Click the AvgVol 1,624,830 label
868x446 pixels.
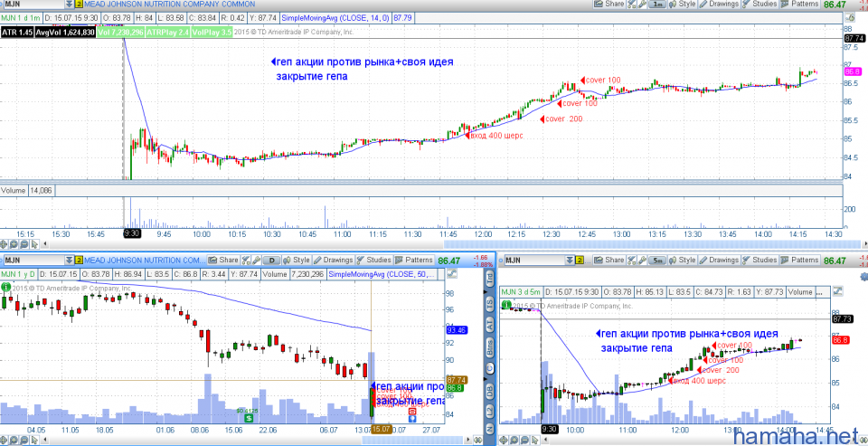(64, 33)
